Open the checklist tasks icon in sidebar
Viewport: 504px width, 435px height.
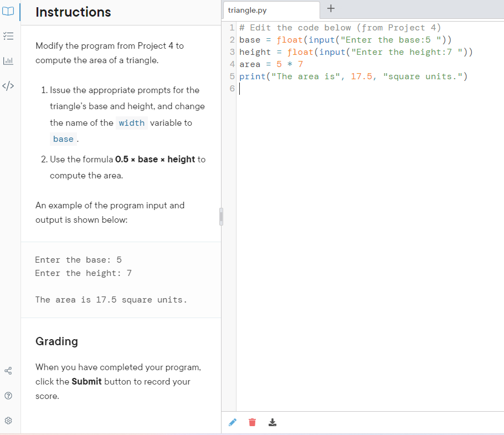click(8, 35)
